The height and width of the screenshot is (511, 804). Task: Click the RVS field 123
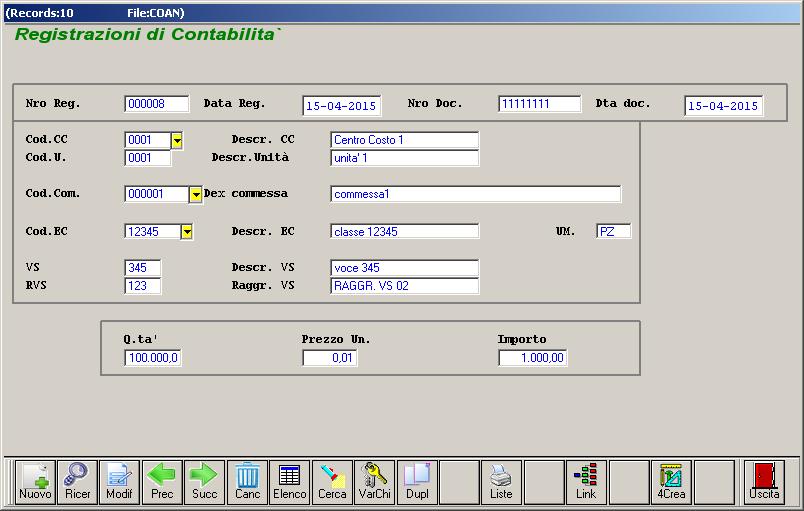coord(143,285)
